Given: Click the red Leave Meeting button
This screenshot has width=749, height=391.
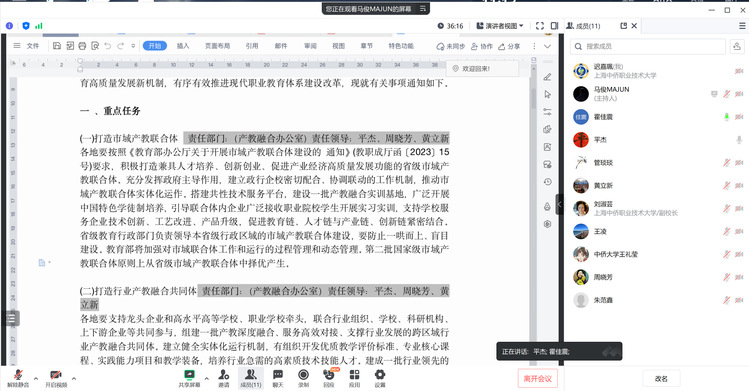Looking at the screenshot, I should pyautogui.click(x=537, y=379).
